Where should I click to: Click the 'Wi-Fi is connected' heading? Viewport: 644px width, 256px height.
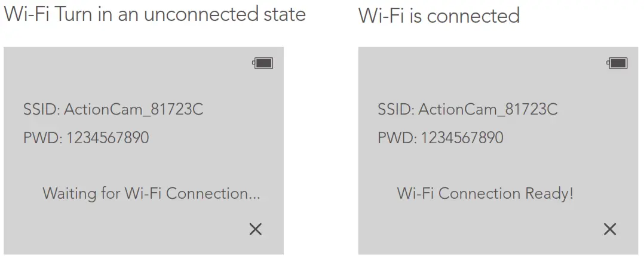pos(439,15)
